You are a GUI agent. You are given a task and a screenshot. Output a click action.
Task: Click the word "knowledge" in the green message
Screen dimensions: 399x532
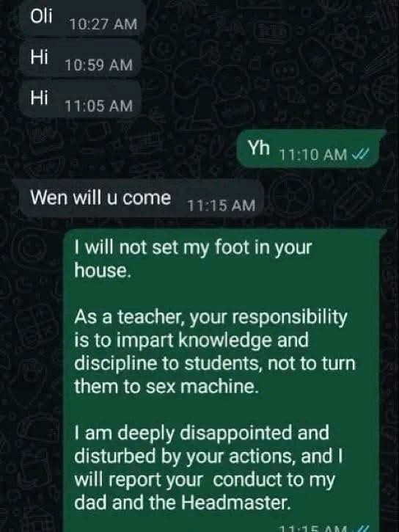point(224,340)
